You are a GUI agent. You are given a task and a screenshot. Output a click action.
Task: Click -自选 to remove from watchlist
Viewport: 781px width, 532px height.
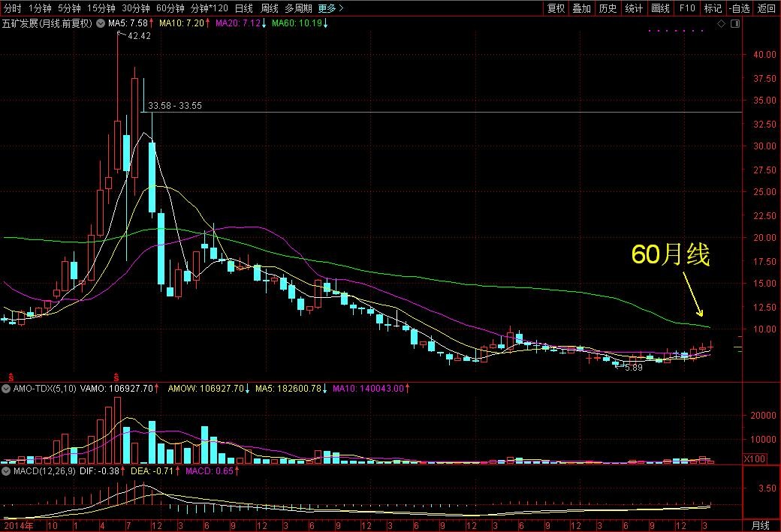tap(739, 8)
